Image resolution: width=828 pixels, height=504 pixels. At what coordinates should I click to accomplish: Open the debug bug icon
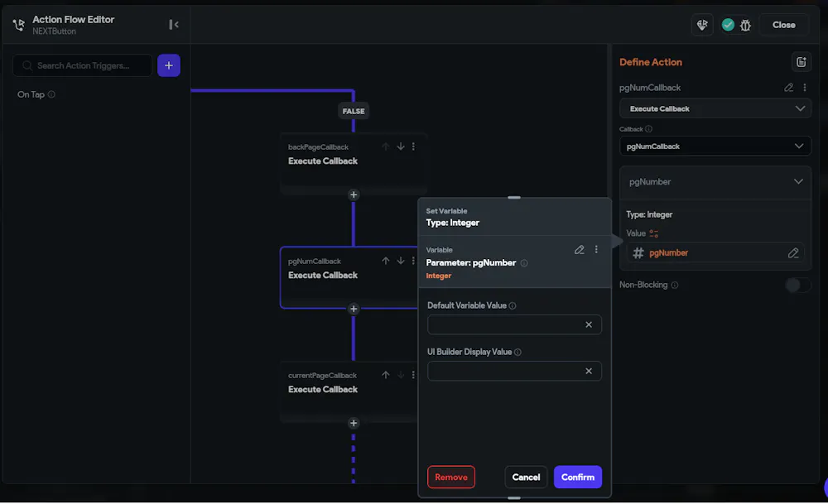coord(745,25)
